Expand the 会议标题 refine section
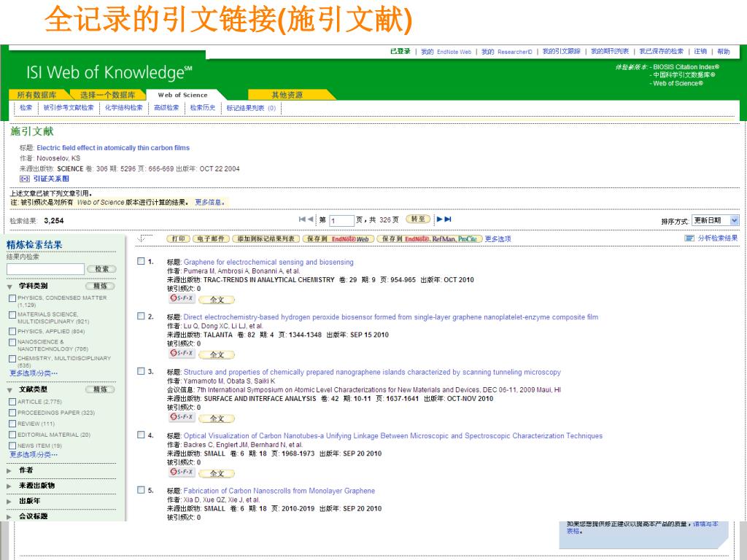 click(x=9, y=517)
